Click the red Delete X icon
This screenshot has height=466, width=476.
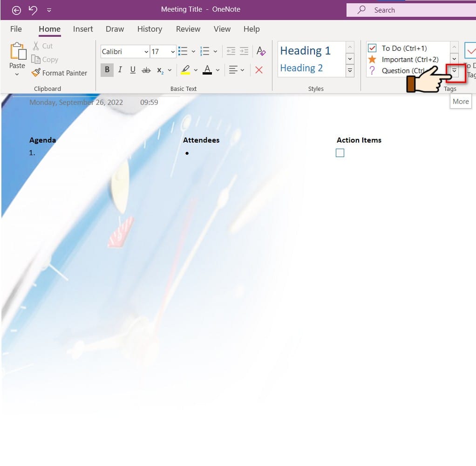(259, 70)
